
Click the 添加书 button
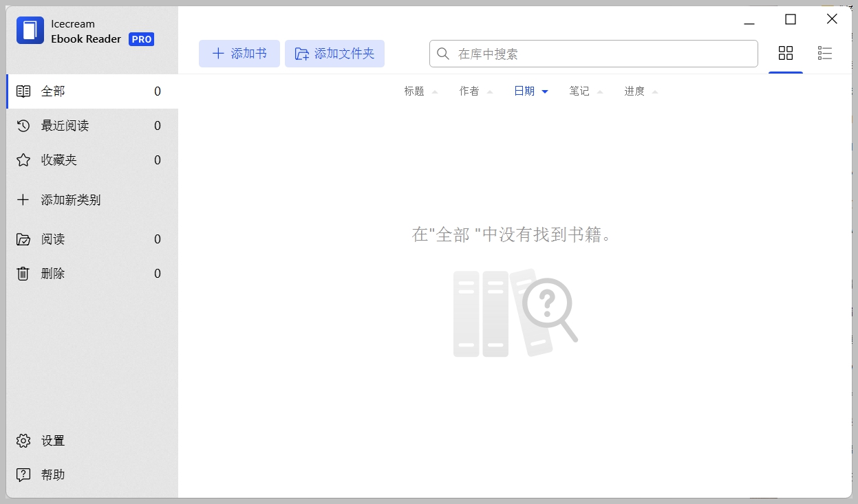pos(239,53)
